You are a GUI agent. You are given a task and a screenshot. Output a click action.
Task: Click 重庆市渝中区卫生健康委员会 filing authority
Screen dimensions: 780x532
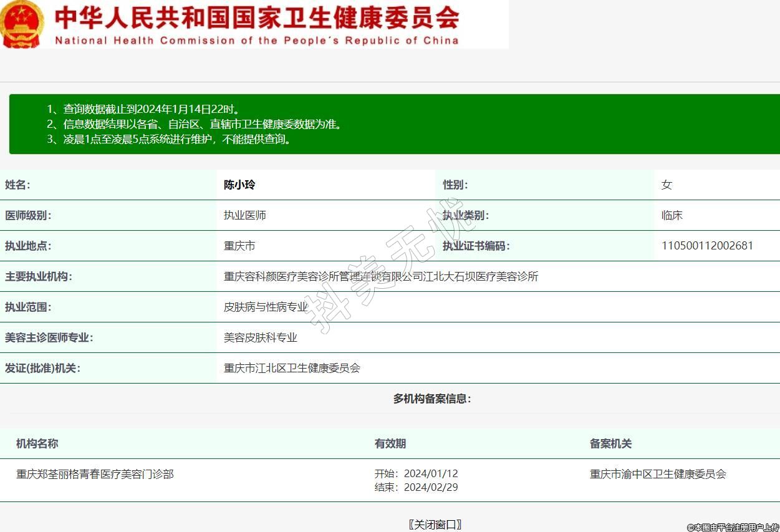[x=658, y=474]
